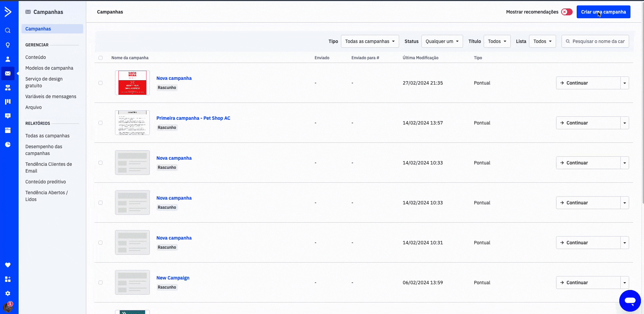644x314 pixels.
Task: Check the select-all campaigns checkbox in header
Action: click(x=100, y=58)
